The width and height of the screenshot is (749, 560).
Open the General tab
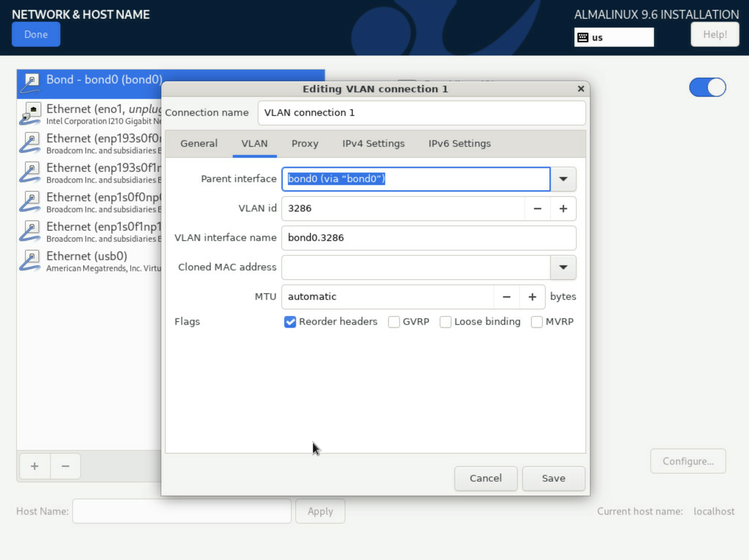click(199, 143)
